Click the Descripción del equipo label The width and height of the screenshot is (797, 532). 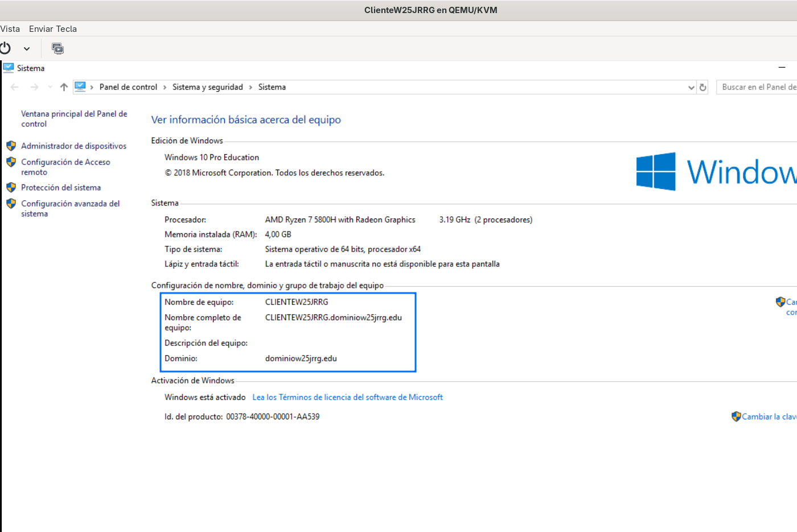tap(206, 343)
